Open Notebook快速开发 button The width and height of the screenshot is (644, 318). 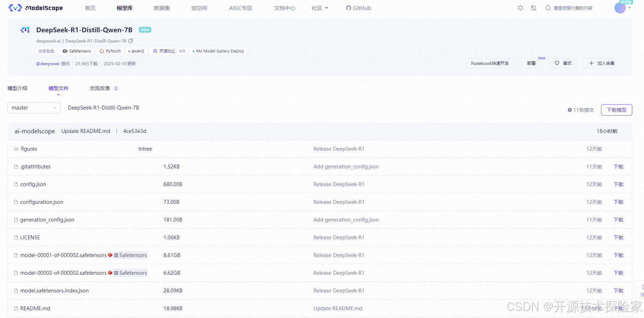490,63
